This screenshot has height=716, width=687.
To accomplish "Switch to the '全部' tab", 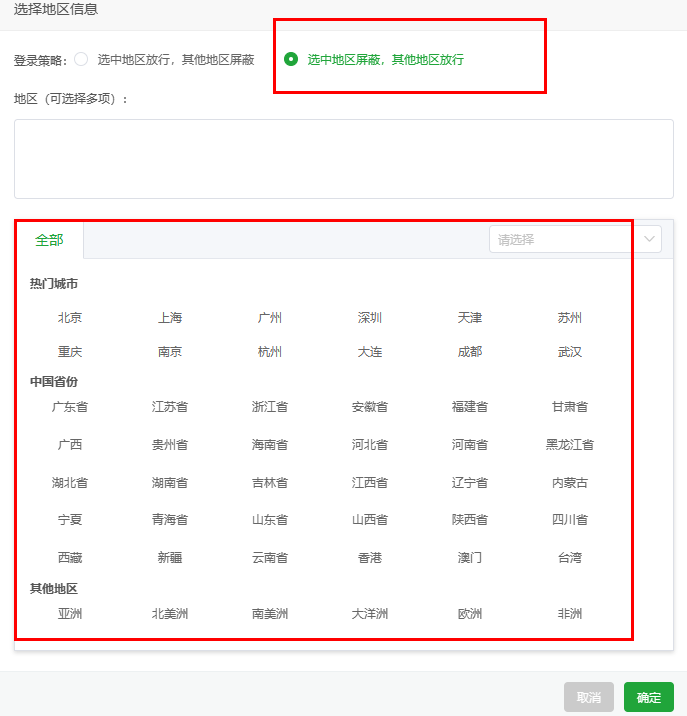I will pos(49,240).
